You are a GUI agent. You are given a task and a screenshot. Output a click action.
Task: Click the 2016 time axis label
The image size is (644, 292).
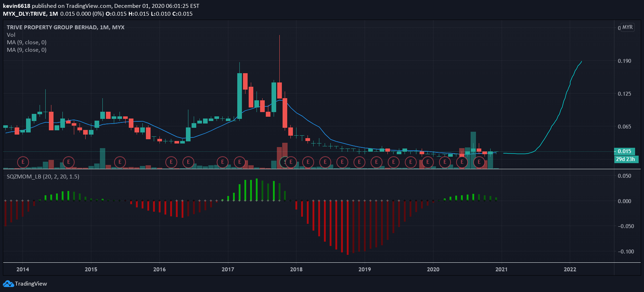[x=159, y=270]
